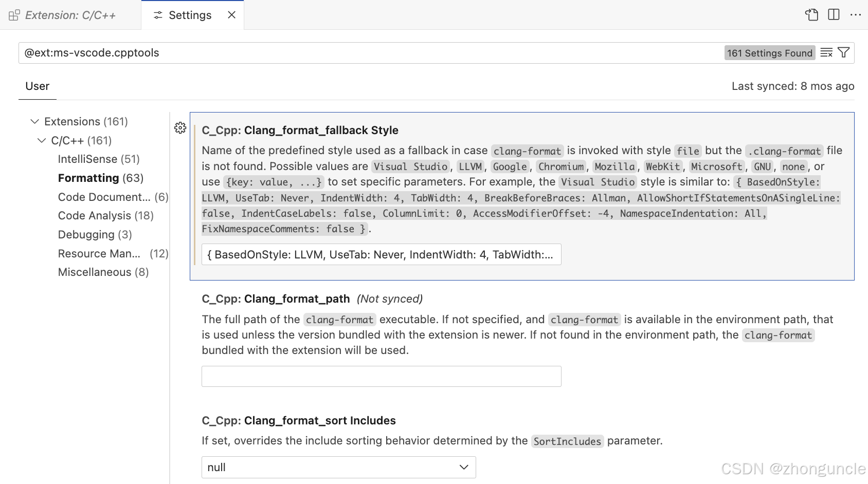Open the null dropdown for Clang_format_sort Includes
The height and width of the screenshot is (484, 868).
pyautogui.click(x=338, y=467)
